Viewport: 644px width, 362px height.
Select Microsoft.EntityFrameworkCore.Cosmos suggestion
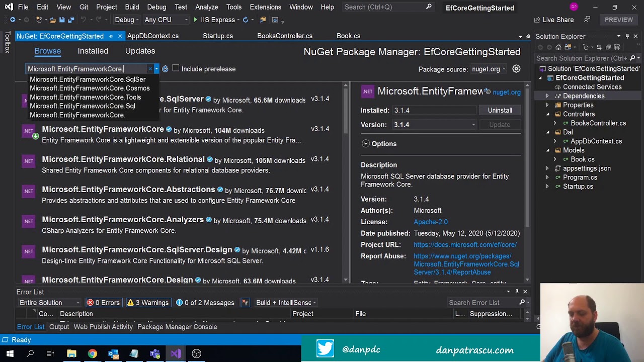90,88
